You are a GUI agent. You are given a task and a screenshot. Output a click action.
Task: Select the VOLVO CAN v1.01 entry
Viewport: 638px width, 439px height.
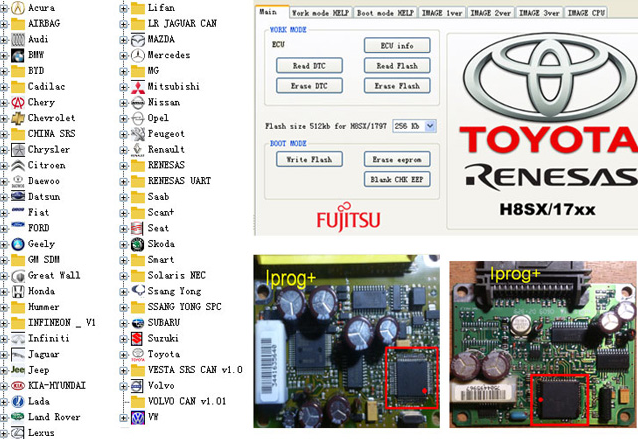coord(187,401)
